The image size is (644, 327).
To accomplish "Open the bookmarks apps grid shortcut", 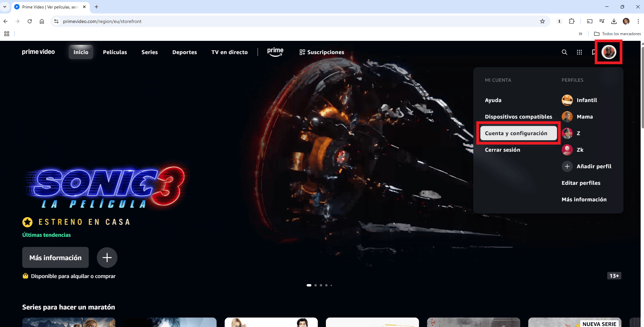I will (7, 34).
